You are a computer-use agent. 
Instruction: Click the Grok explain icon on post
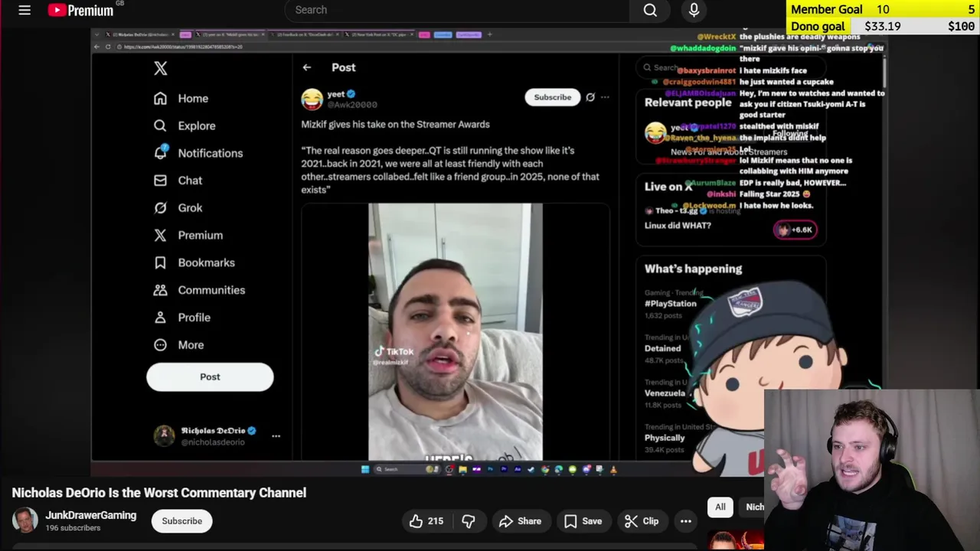[590, 97]
